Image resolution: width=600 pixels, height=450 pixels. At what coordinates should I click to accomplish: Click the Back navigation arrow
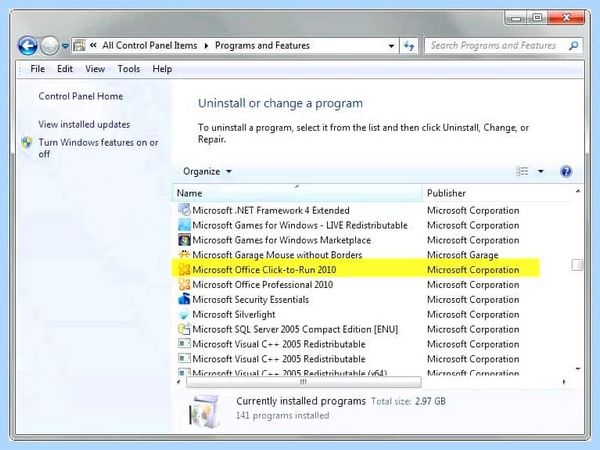click(28, 46)
